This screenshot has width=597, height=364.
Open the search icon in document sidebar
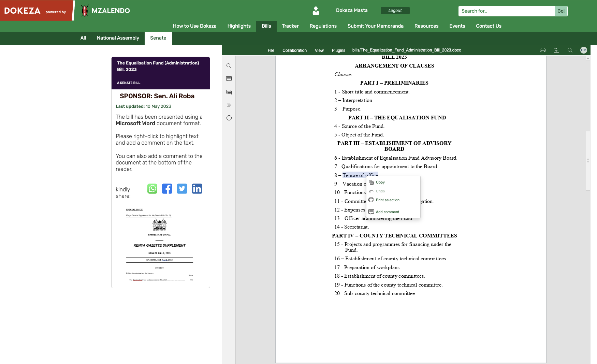pos(229,66)
